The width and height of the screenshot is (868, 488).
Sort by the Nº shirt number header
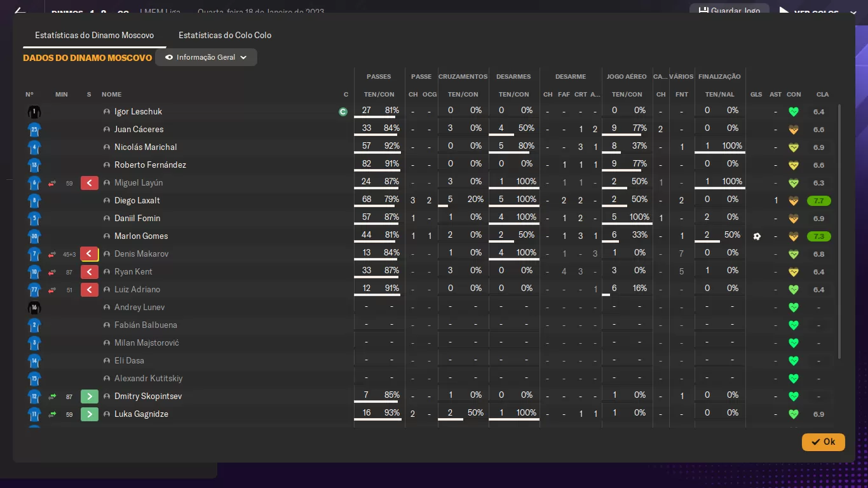29,95
